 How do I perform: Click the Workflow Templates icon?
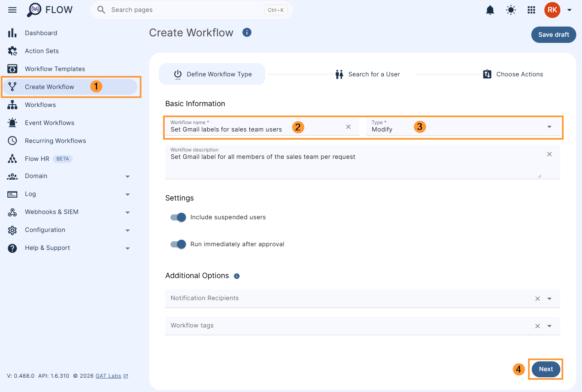pos(12,69)
